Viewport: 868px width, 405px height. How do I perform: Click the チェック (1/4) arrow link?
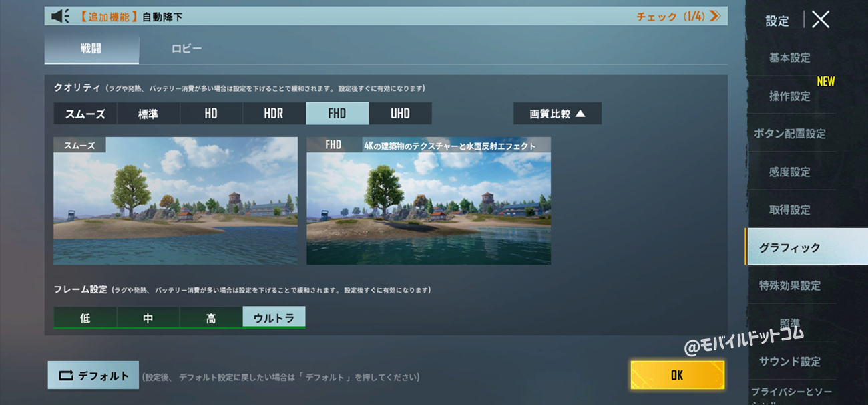pos(678,16)
